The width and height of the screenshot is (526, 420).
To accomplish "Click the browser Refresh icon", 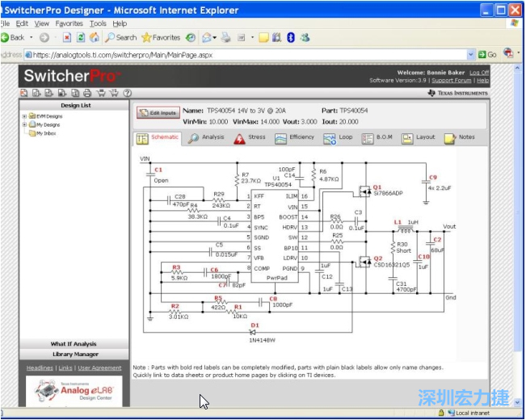I will [x=81, y=37].
